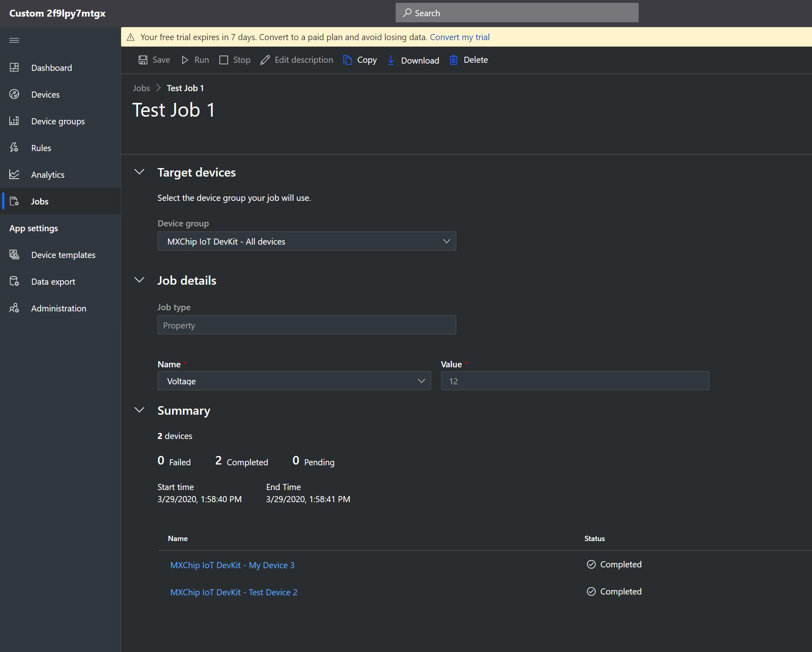Click the Data export icon
The height and width of the screenshot is (652, 812).
14,281
